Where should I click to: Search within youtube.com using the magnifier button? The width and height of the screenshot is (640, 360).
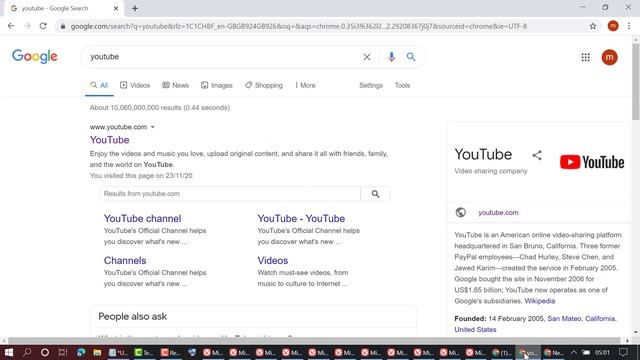click(376, 194)
